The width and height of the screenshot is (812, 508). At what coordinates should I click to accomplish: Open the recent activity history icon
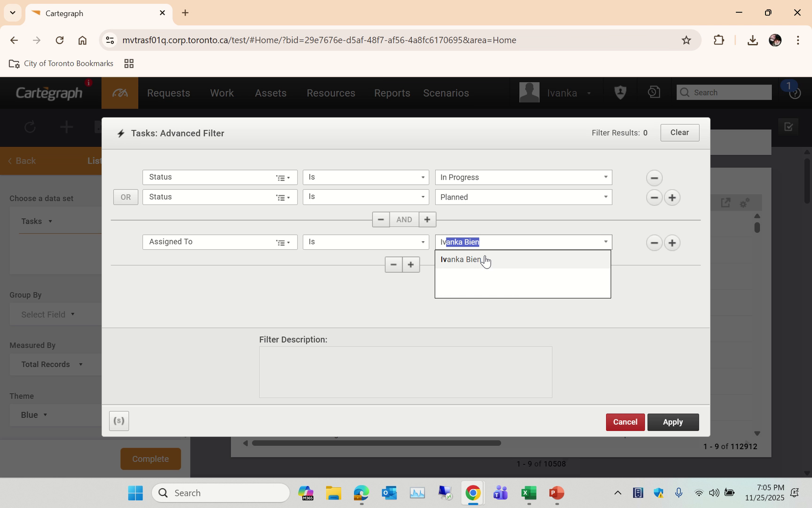(x=653, y=92)
